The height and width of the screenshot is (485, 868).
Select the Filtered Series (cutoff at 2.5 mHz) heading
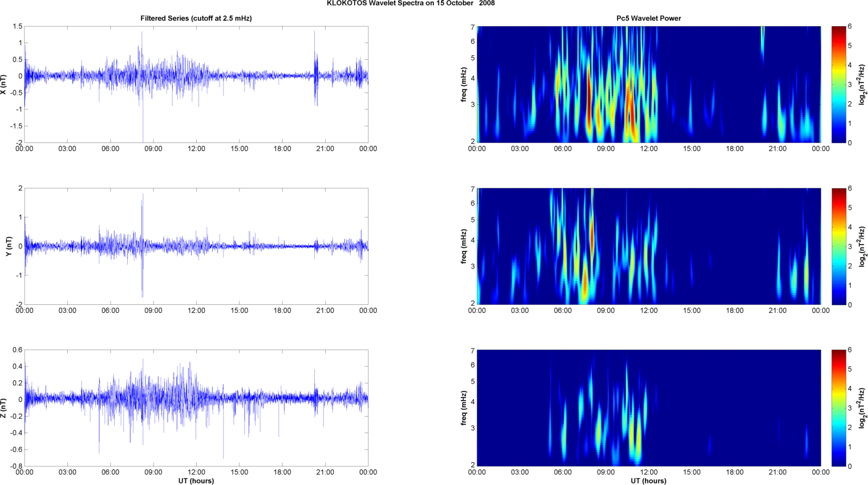point(196,18)
